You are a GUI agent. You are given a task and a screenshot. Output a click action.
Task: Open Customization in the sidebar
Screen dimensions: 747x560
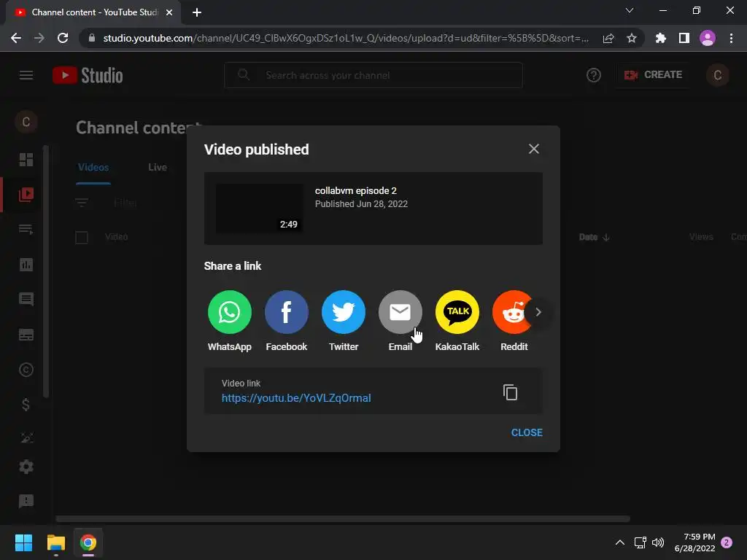click(x=26, y=437)
